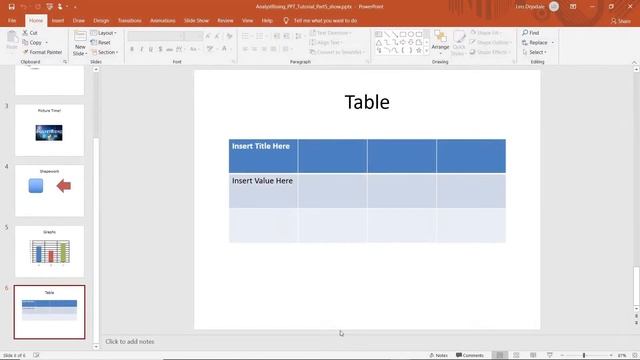Screen dimensions: 640x360
Task: Select slide 6 Table thumbnail
Action: click(x=49, y=312)
